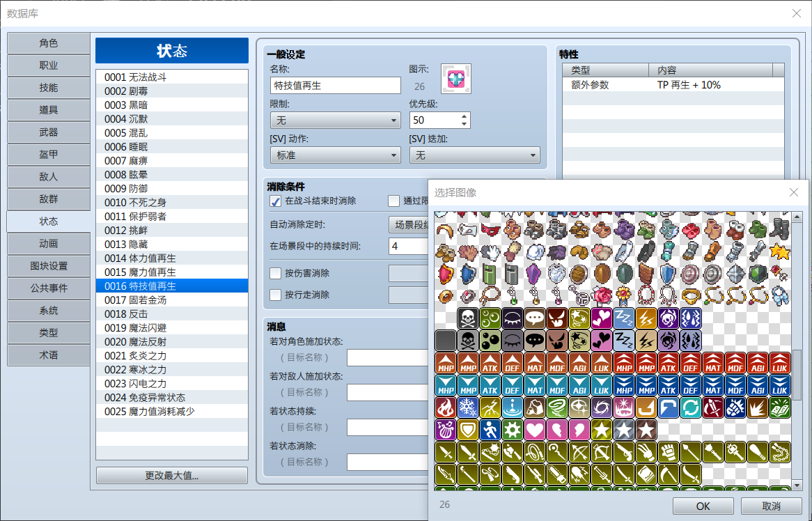
Task: Switch to the 技能 tab
Action: 49,88
